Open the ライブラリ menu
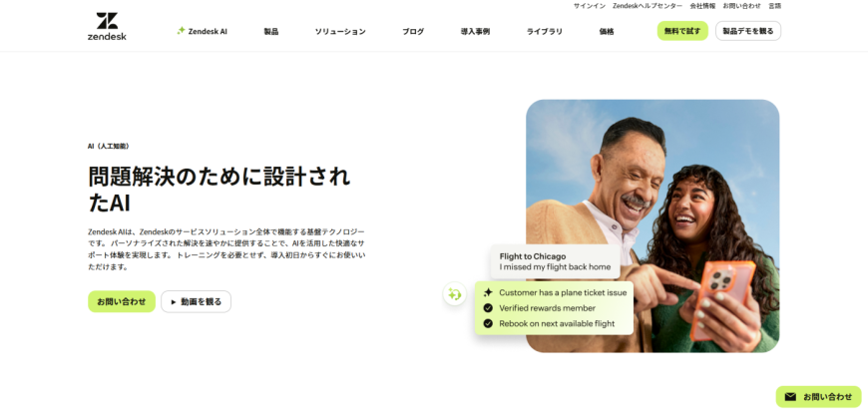The height and width of the screenshot is (415, 868). [544, 32]
